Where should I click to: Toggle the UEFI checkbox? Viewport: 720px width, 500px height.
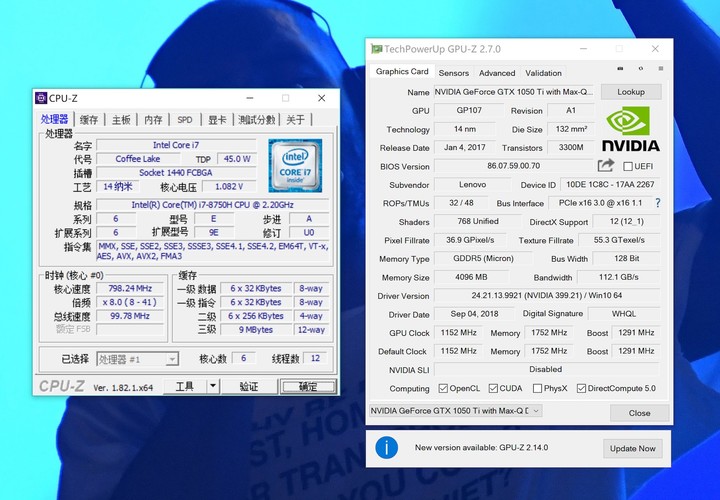tap(628, 166)
